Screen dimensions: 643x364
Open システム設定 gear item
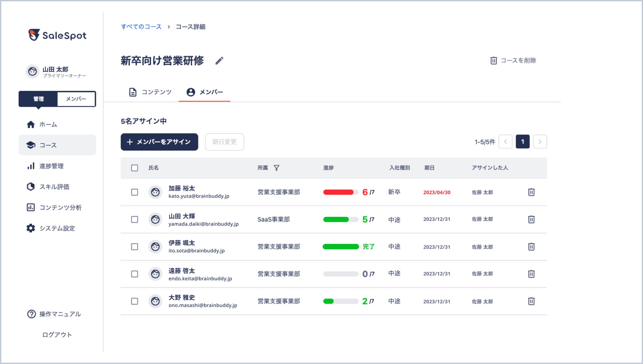click(x=57, y=228)
